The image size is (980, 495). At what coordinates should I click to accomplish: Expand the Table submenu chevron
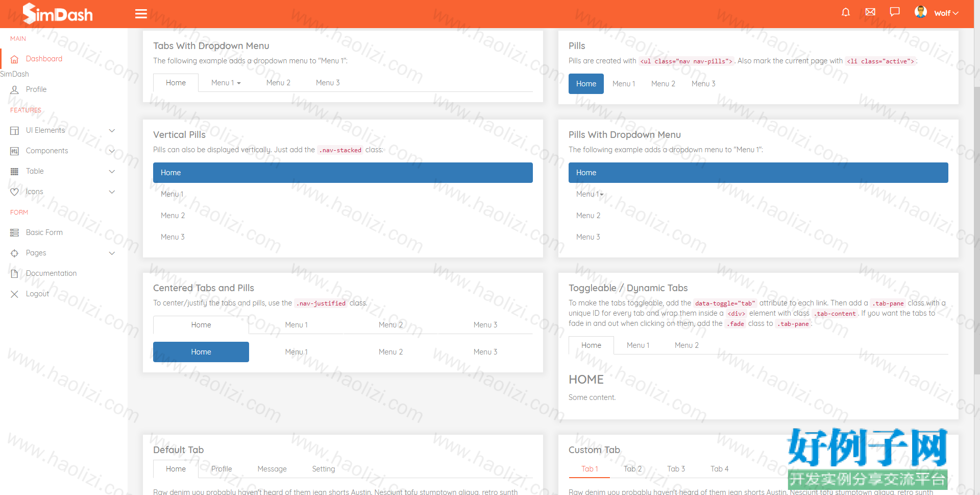coord(112,171)
